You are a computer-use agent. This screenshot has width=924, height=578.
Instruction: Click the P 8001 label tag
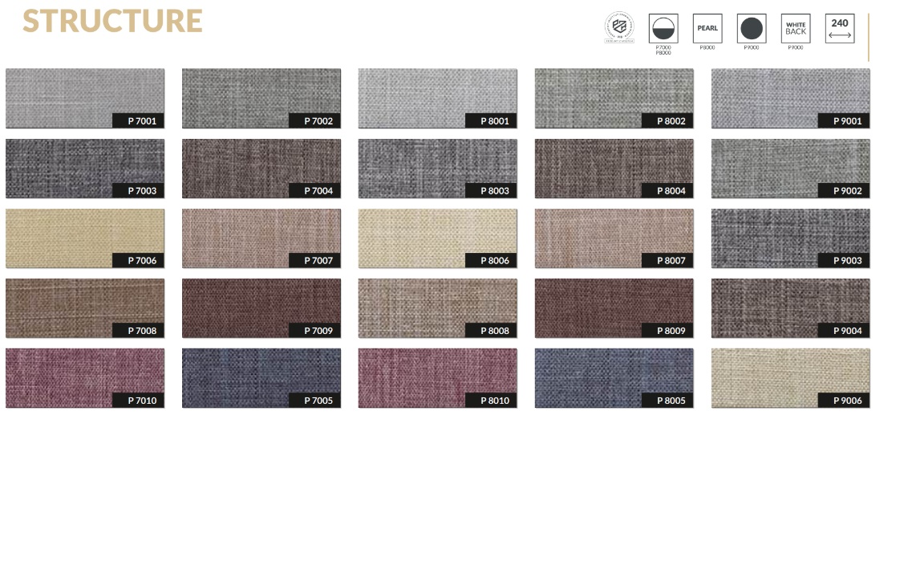pos(492,121)
